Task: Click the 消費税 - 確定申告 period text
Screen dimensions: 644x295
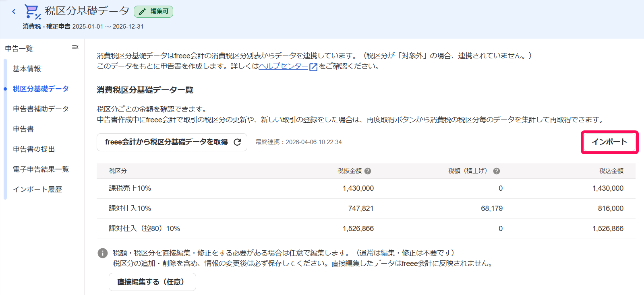Action: (83, 27)
